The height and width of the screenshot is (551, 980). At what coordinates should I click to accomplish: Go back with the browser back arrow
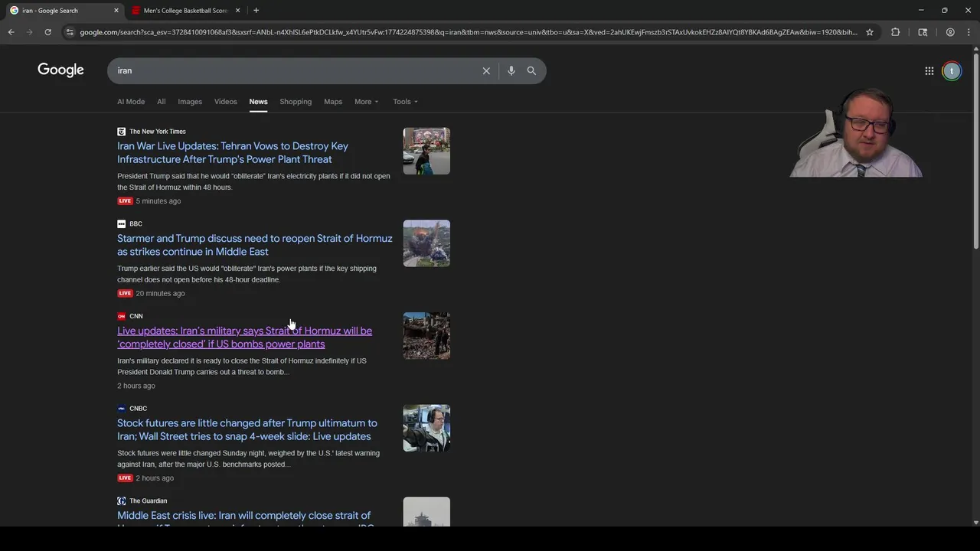click(x=11, y=32)
